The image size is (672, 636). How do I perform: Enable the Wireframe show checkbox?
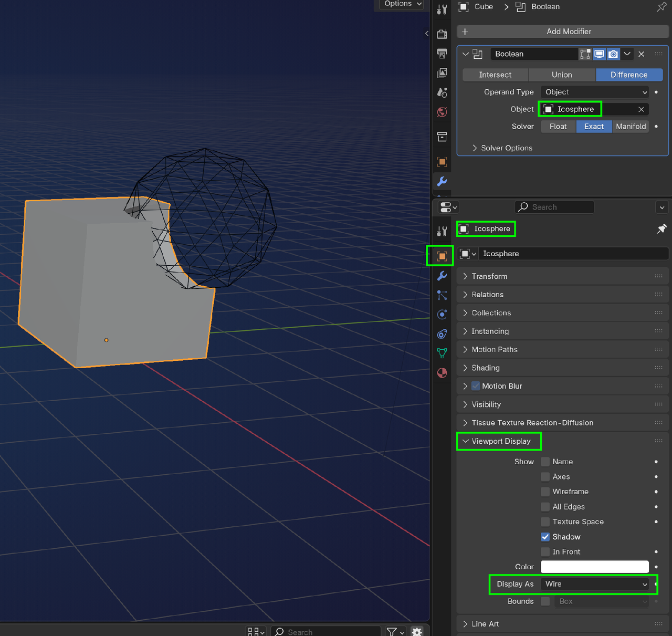point(545,492)
